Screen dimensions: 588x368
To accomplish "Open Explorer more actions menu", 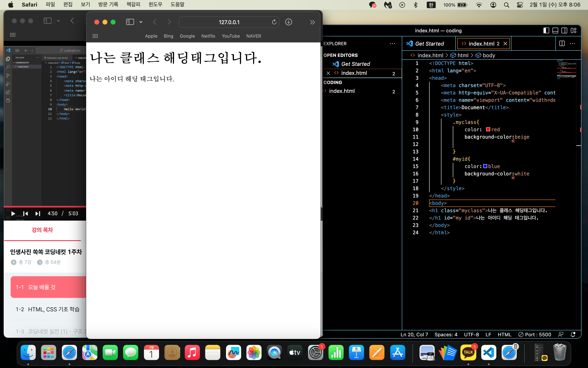I will [x=392, y=44].
